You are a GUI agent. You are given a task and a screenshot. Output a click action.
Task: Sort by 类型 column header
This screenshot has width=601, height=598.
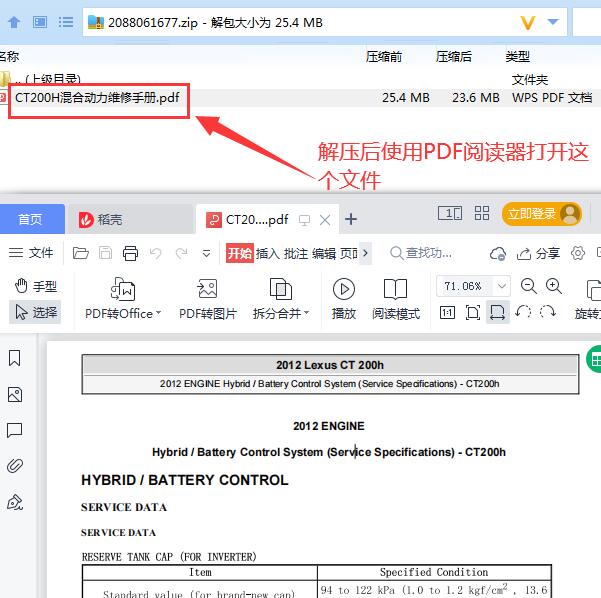click(517, 57)
